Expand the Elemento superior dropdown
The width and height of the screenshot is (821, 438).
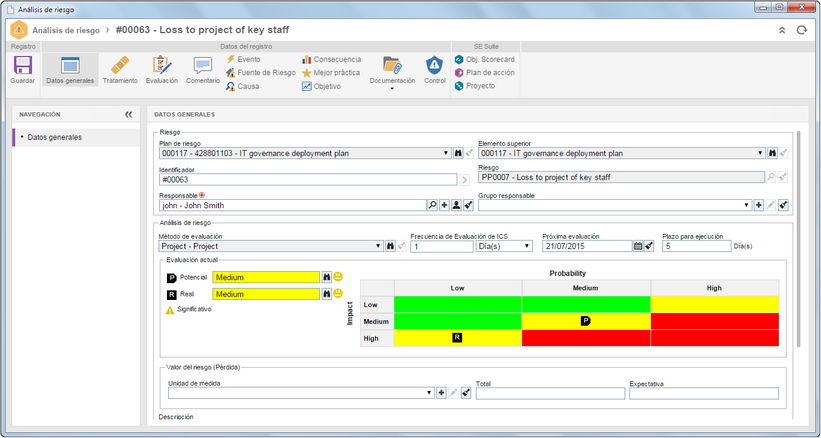[760, 153]
